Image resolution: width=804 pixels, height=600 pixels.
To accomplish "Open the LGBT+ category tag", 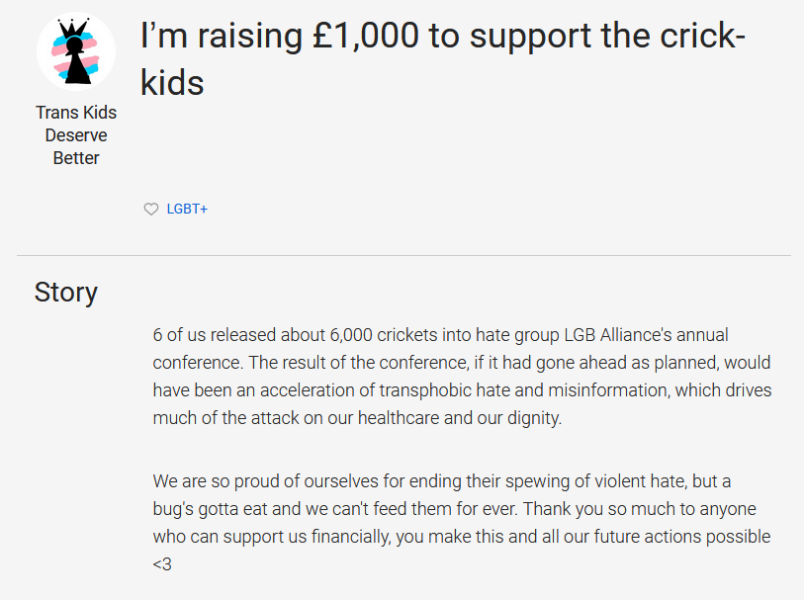I will (185, 209).
